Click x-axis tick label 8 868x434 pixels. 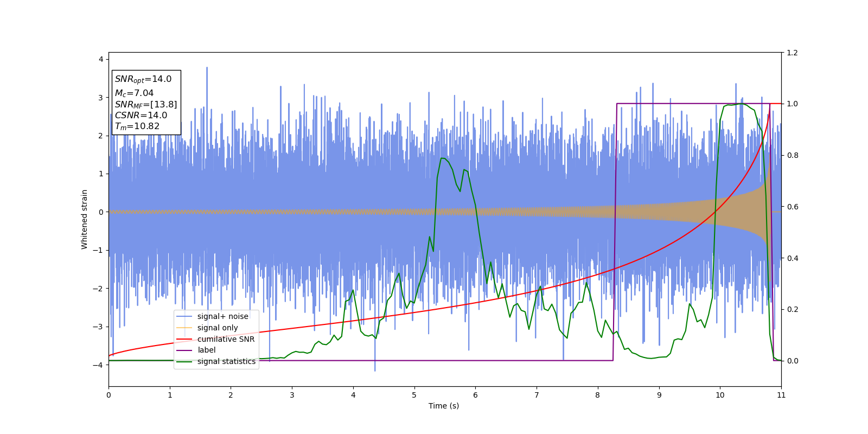click(598, 395)
